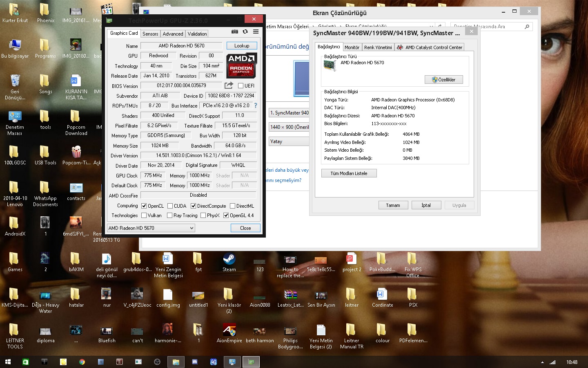The width and height of the screenshot is (588, 368).
Task: Open the Geri Dönüşüm recycle bin
Action: pos(15,87)
